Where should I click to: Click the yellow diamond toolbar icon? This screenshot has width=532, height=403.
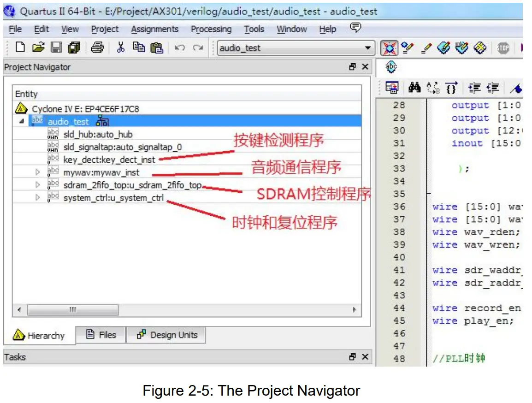[x=480, y=48]
